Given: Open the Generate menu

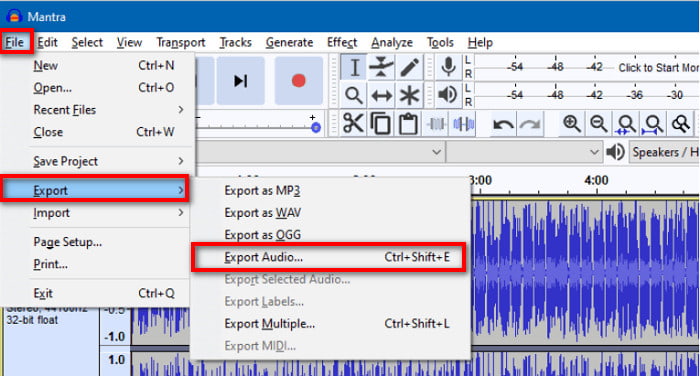Looking at the screenshot, I should pos(289,42).
